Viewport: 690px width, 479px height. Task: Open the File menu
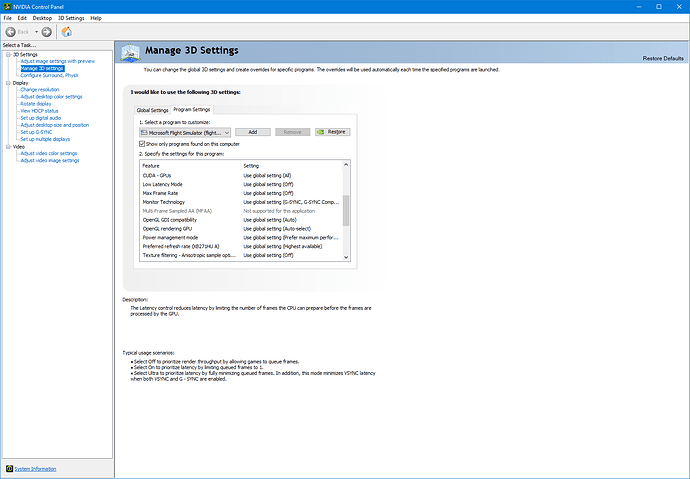[x=7, y=18]
